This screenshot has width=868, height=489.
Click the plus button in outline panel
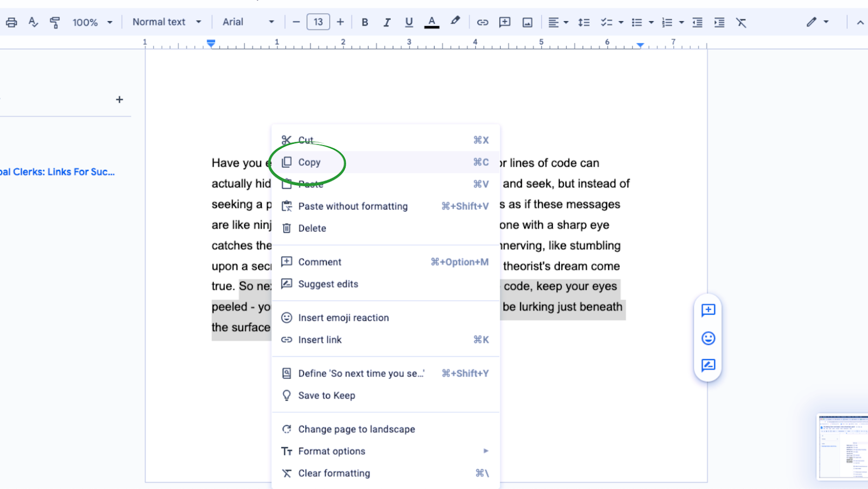119,99
